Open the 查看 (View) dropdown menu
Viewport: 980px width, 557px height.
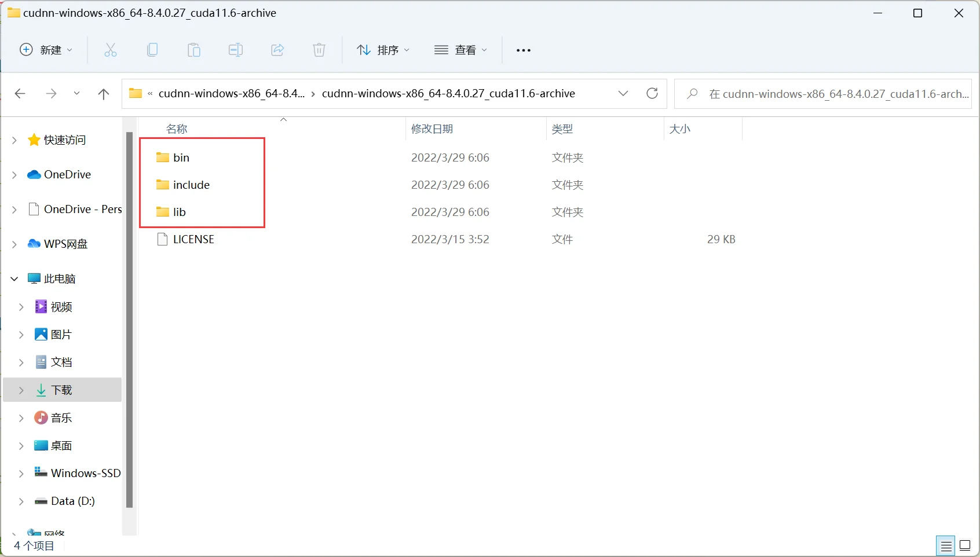click(x=460, y=50)
